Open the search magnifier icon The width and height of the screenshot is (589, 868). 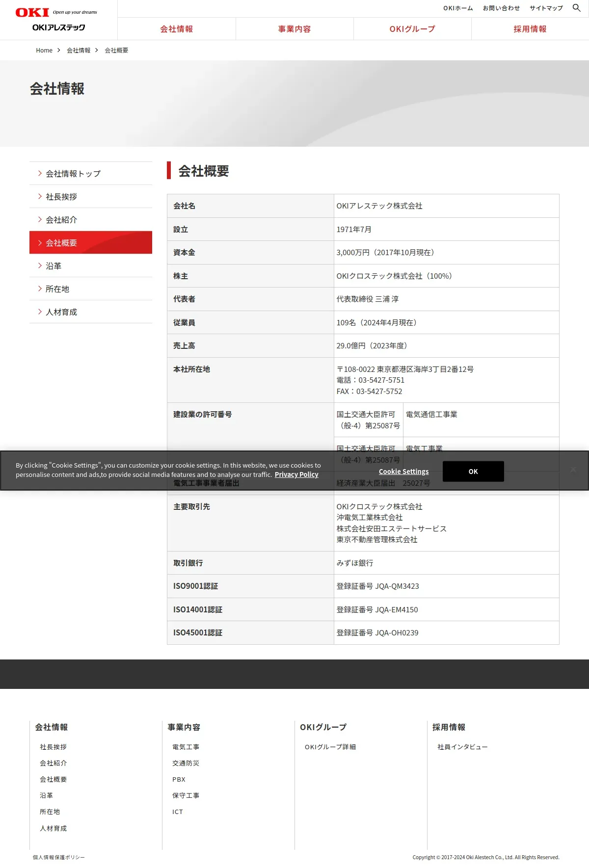click(577, 8)
